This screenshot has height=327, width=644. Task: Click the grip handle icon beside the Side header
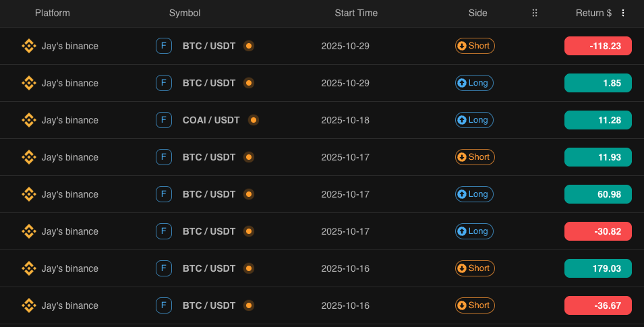pyautogui.click(x=535, y=13)
